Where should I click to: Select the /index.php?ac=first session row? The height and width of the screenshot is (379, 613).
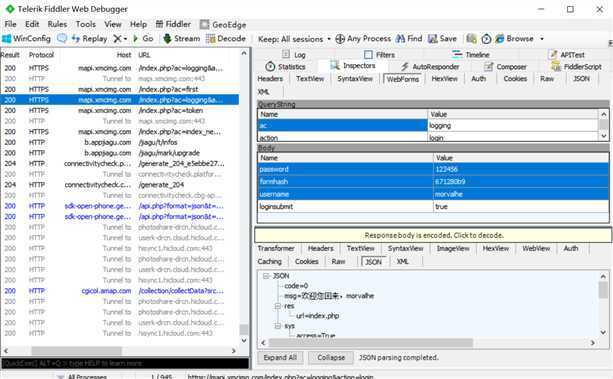pos(120,89)
